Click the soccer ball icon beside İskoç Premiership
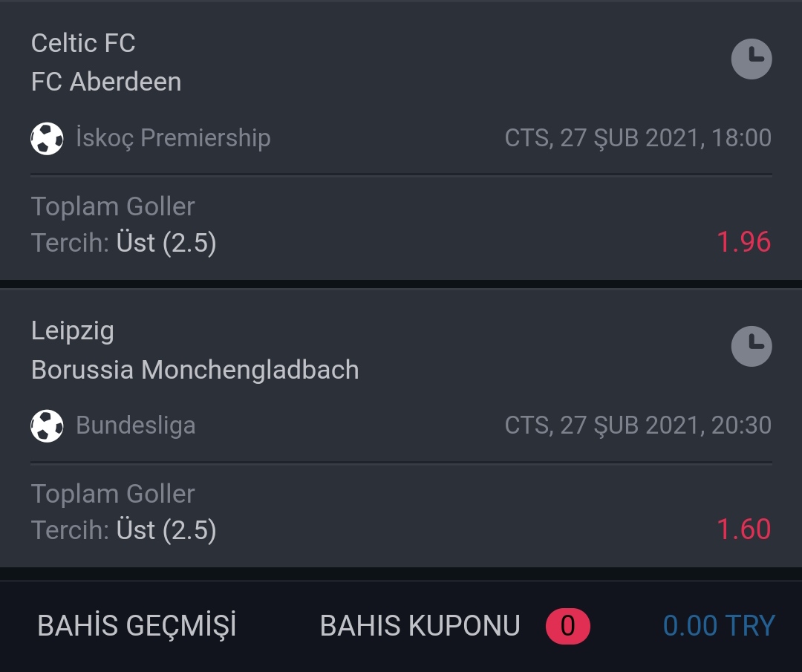 click(47, 138)
